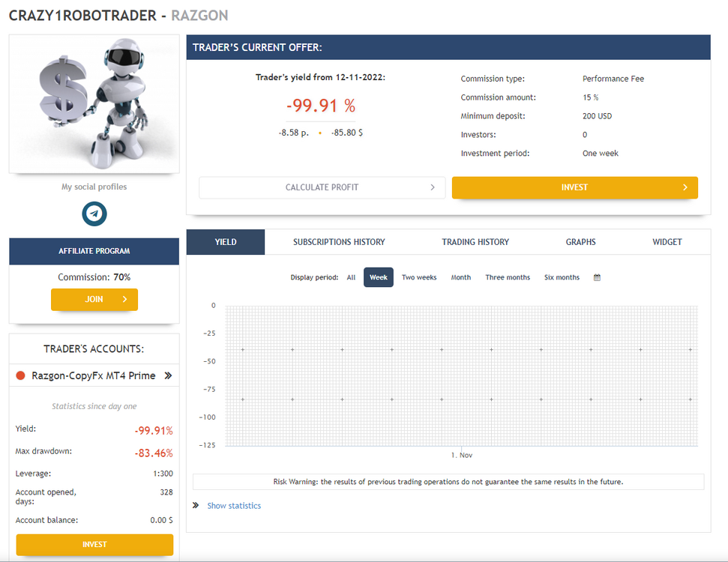Open the Razgon-CopyFx MT4 Prime account

click(94, 375)
